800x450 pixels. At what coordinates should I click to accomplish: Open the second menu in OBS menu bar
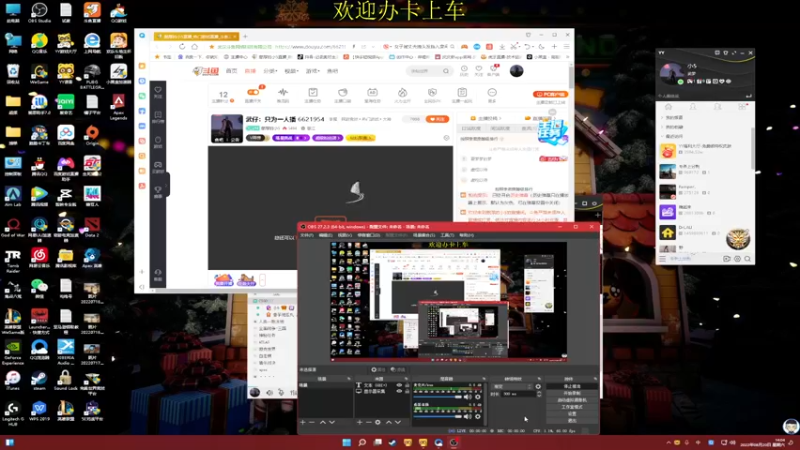click(x=325, y=235)
